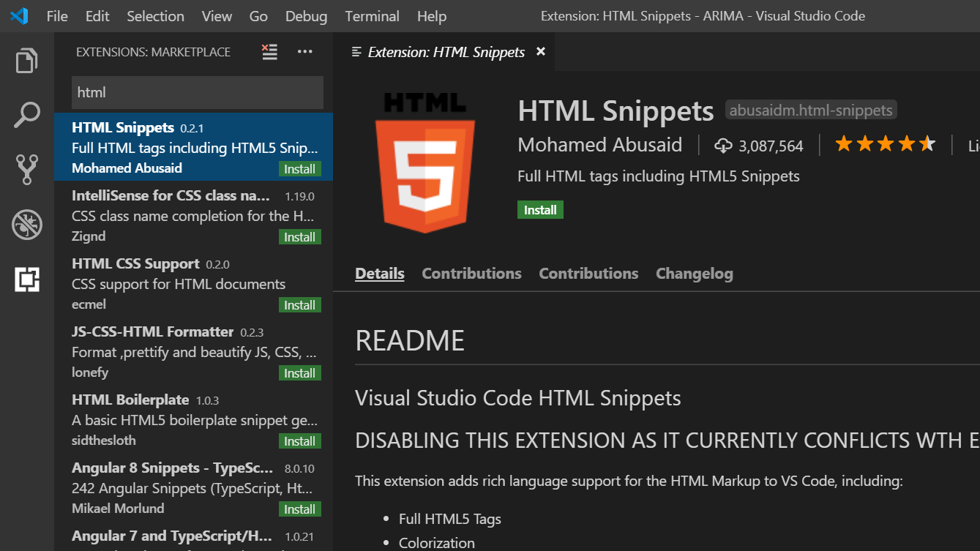Click the Zignd publisher name

89,236
